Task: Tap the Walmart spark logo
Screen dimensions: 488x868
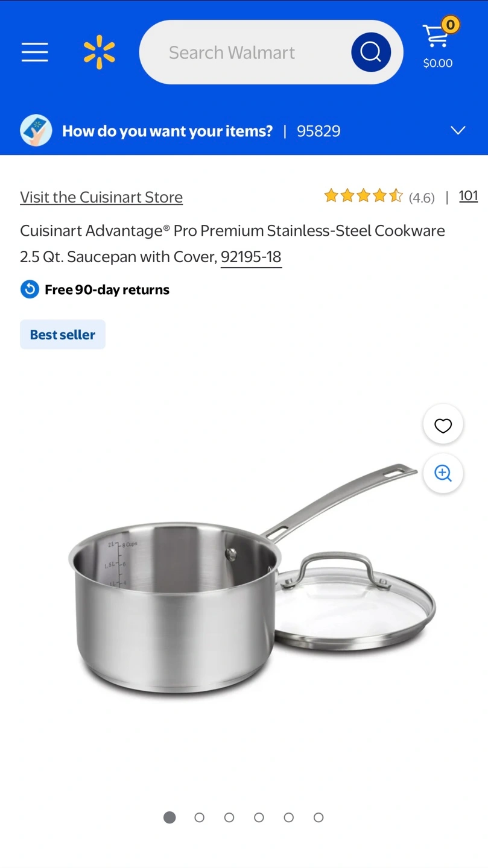Action: [x=100, y=52]
